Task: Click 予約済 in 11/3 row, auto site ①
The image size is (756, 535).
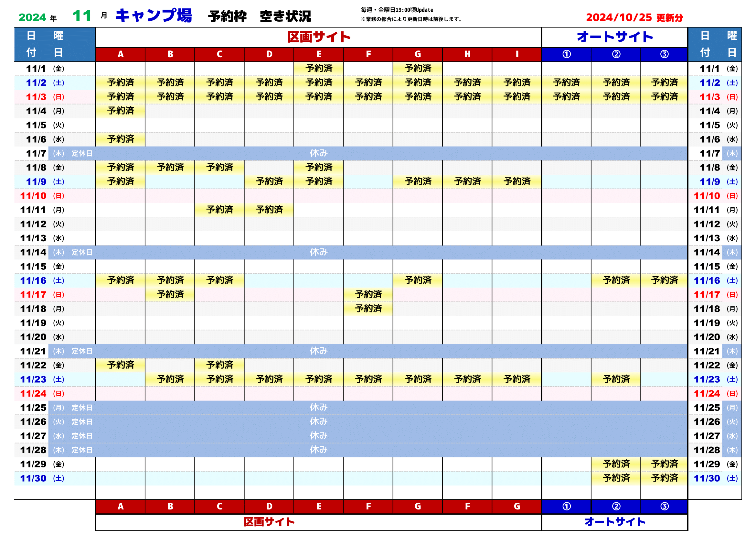Action: pyautogui.click(x=566, y=97)
